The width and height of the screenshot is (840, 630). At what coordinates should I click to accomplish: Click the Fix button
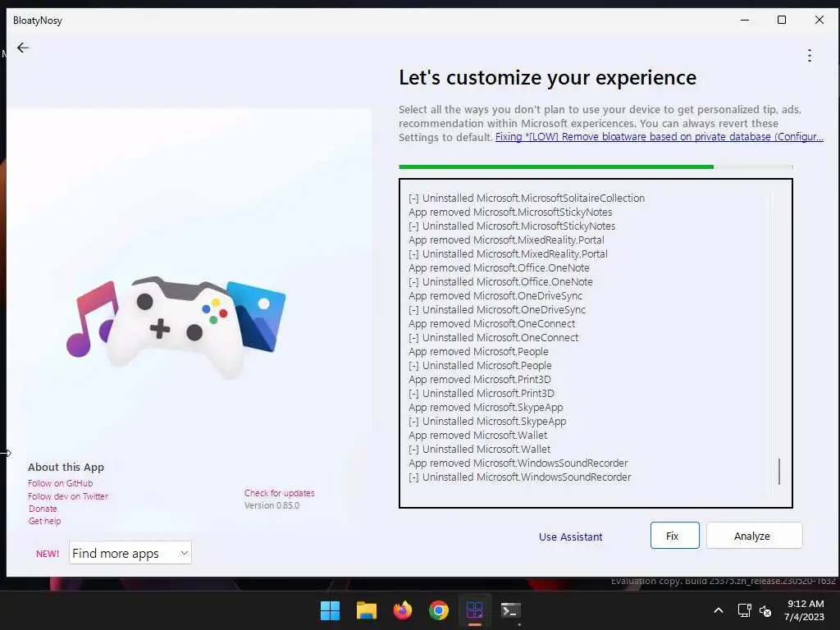(x=674, y=535)
